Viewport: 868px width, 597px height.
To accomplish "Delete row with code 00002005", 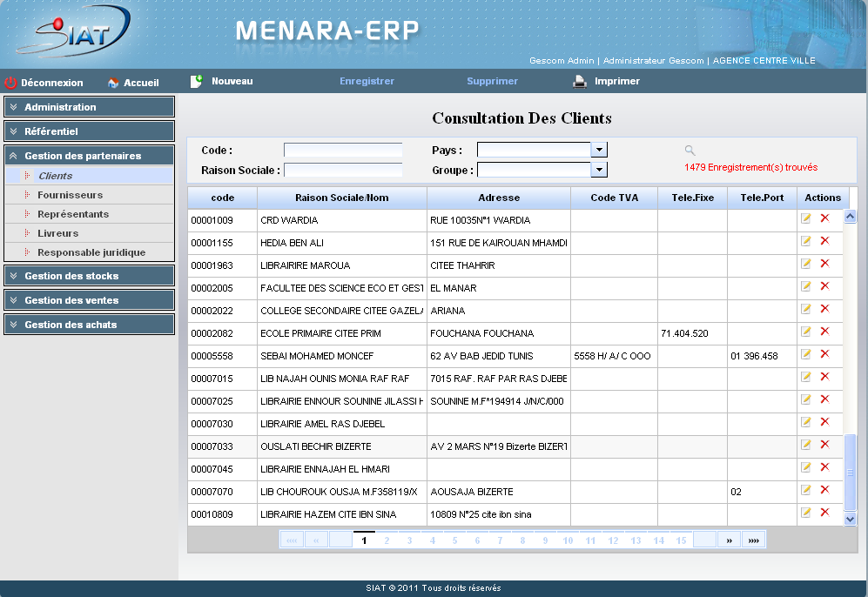I will 824,286.
